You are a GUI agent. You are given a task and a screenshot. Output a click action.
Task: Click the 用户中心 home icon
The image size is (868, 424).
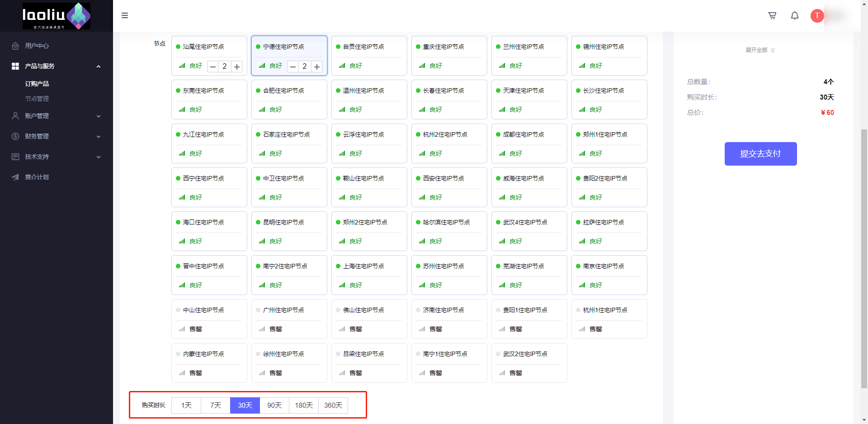(15, 46)
